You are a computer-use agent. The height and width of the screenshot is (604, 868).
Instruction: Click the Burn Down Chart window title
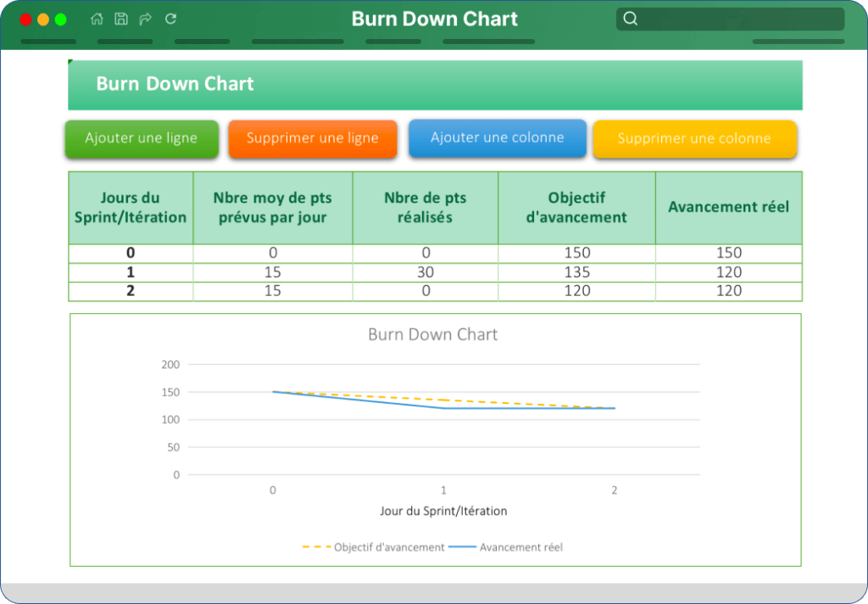435,19
